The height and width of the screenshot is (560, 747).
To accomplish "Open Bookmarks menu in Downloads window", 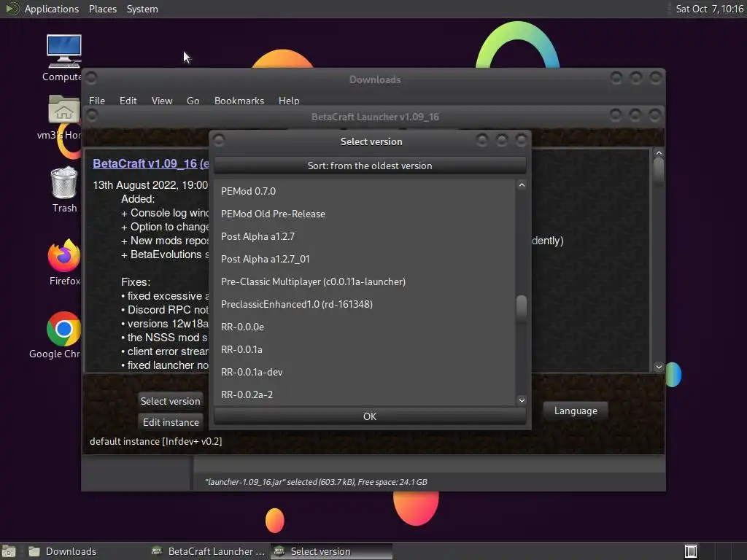I will (x=239, y=101).
